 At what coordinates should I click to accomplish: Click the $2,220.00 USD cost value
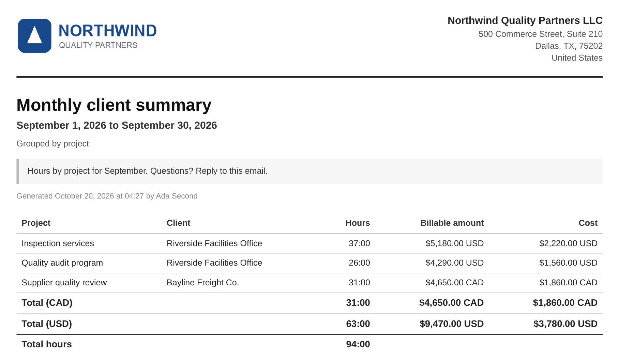click(x=568, y=243)
